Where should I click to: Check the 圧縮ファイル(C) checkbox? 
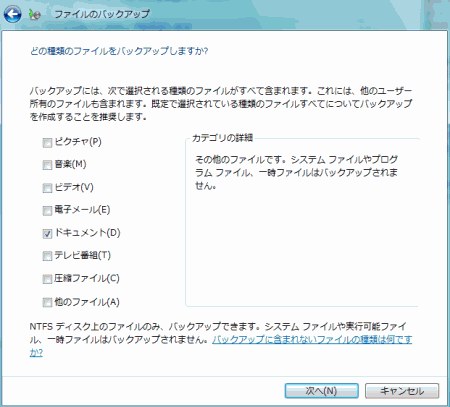tap(47, 279)
